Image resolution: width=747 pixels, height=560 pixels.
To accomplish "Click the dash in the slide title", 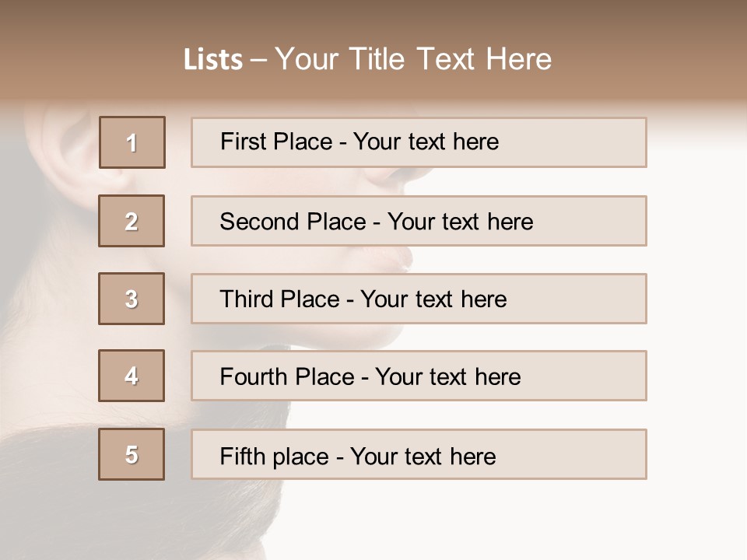I will [x=259, y=60].
